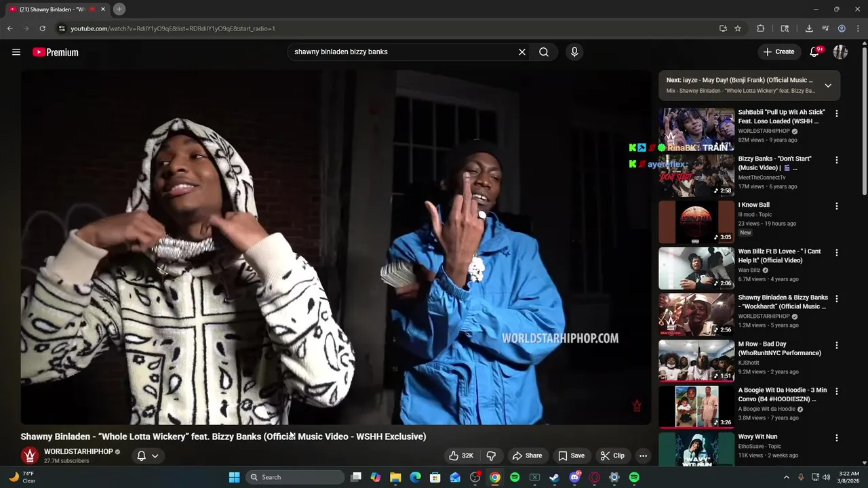Open Discord from taskbar
The width and height of the screenshot is (868, 488).
(575, 477)
